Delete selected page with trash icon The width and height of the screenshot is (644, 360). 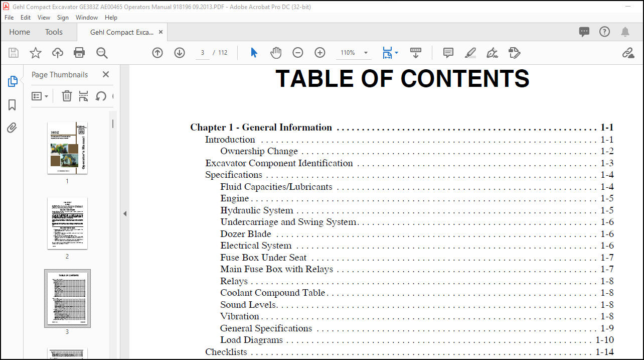tap(67, 96)
